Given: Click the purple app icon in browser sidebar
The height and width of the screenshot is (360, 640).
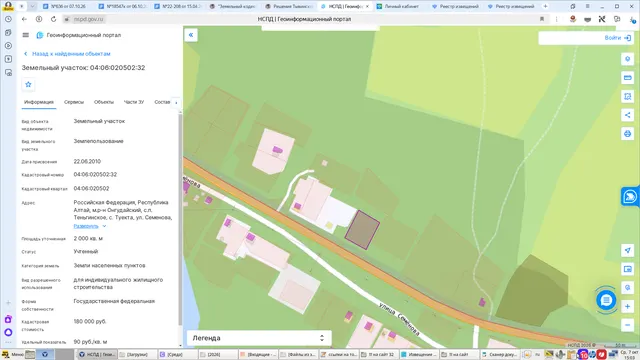Looking at the screenshot, I should click(x=8, y=319).
